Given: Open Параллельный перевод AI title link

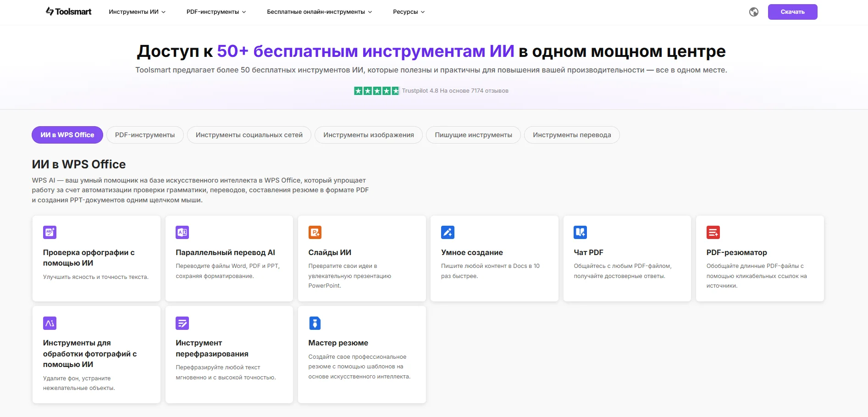Looking at the screenshot, I should click(225, 252).
